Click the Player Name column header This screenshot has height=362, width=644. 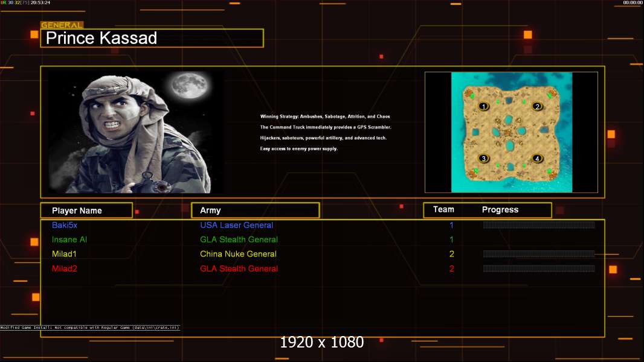pyautogui.click(x=86, y=211)
